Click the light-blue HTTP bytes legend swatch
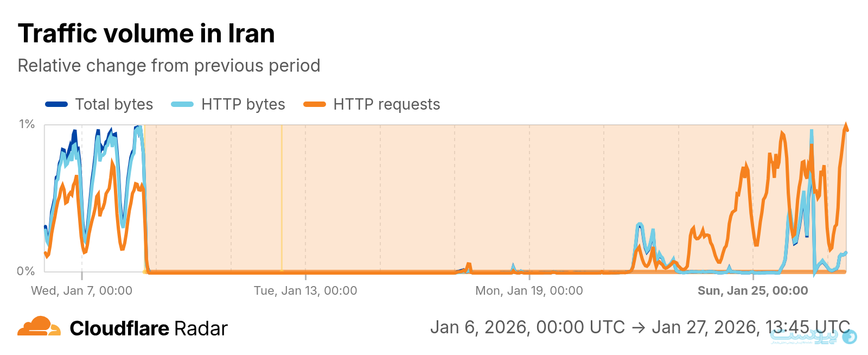868x355 pixels. point(182,104)
